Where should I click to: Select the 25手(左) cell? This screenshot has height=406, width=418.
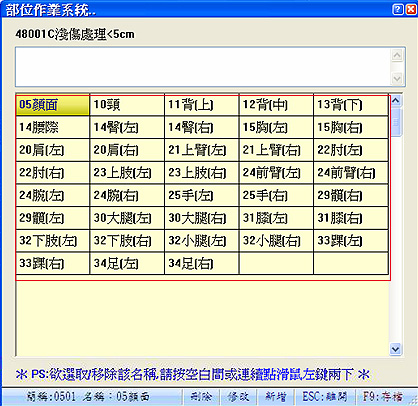point(202,195)
